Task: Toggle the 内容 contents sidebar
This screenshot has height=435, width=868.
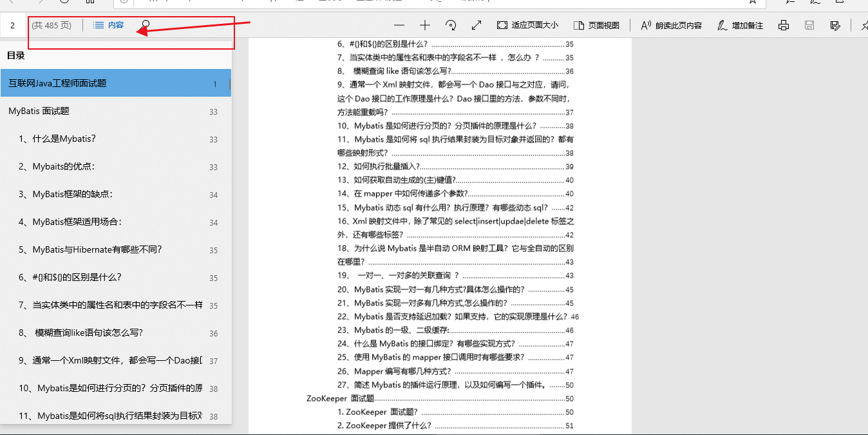Action: [x=108, y=25]
